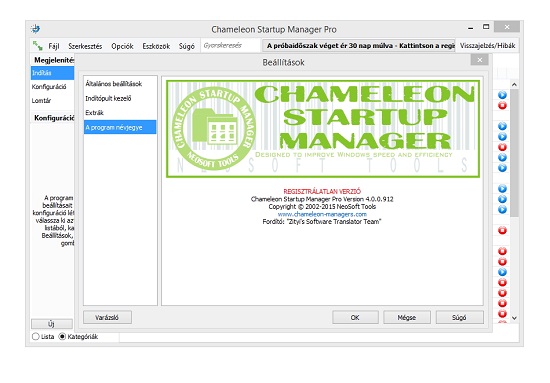Click the Gyorskeresés search field
This screenshot has height=383, width=550.
pyautogui.click(x=231, y=46)
